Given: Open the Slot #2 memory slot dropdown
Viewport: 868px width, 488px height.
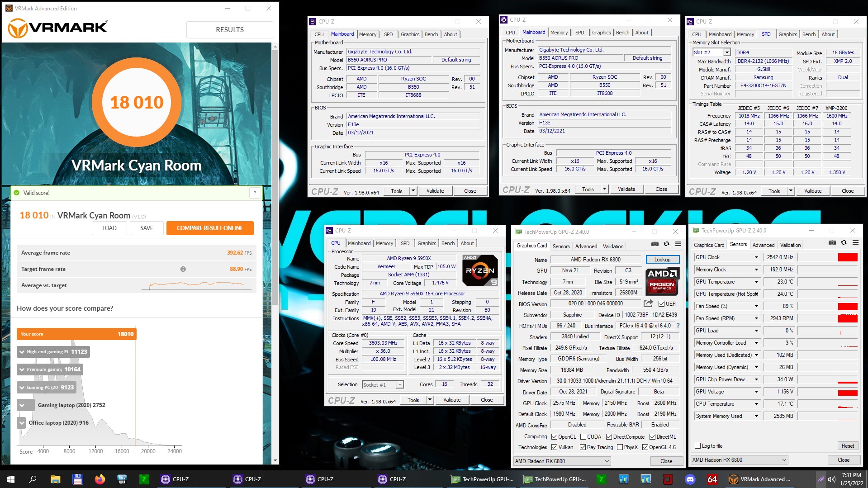Looking at the screenshot, I should pos(726,52).
